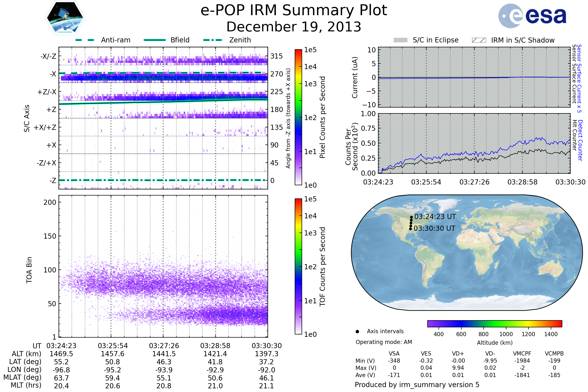This screenshot has width=588, height=392.
Task: Click the Pixel Counts per Second colorbar
Action: coord(298,117)
